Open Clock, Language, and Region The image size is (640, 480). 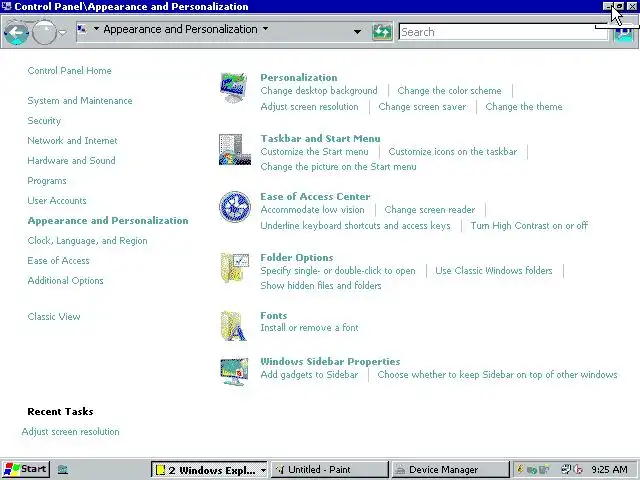tap(87, 240)
